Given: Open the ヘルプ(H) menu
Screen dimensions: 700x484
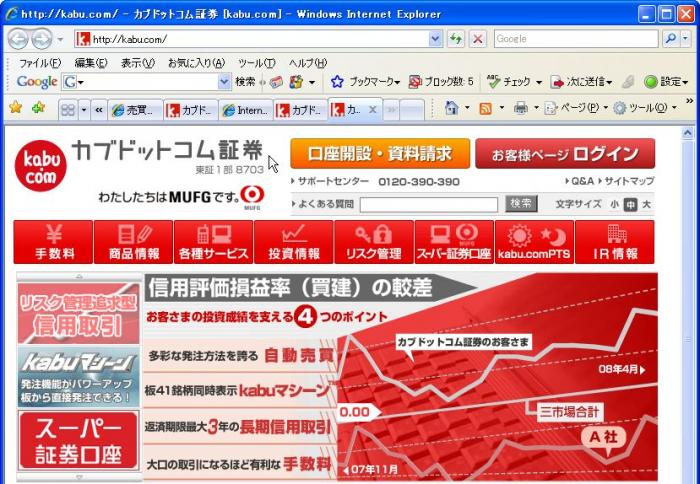Looking at the screenshot, I should [308, 63].
